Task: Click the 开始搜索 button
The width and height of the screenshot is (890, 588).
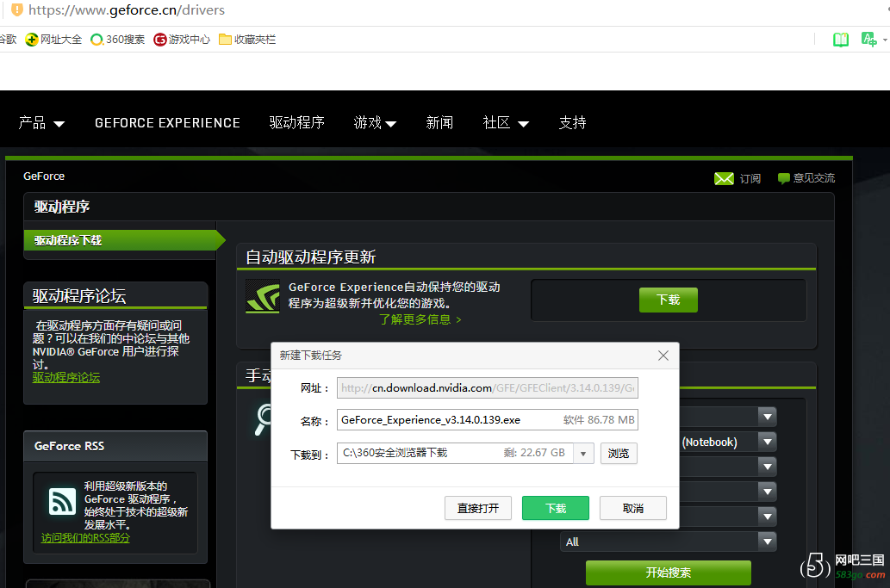Action: [668, 573]
